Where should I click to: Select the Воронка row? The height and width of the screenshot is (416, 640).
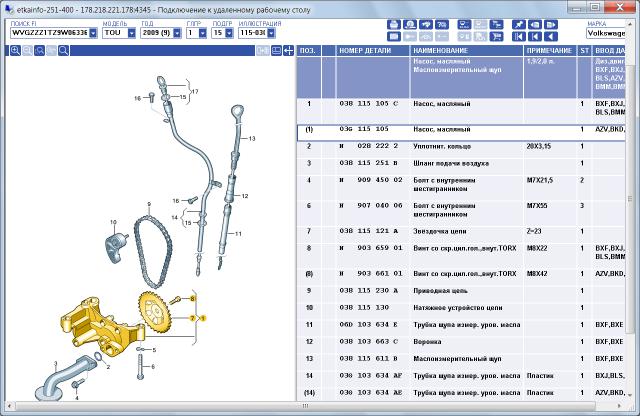tap(461, 345)
